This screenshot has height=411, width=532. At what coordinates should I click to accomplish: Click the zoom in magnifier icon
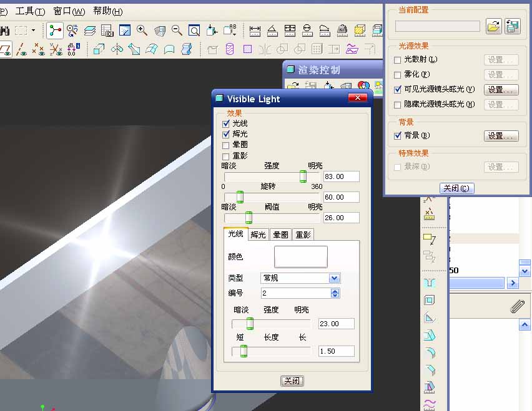click(142, 30)
